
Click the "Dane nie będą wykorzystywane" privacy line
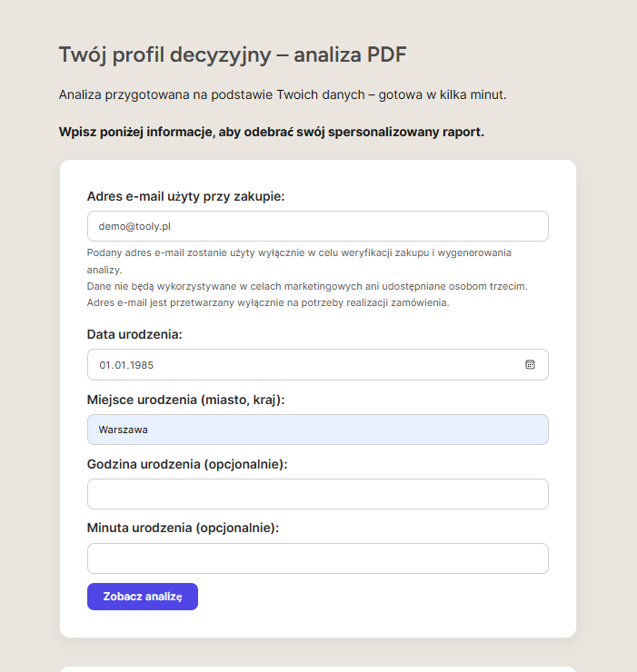307,286
